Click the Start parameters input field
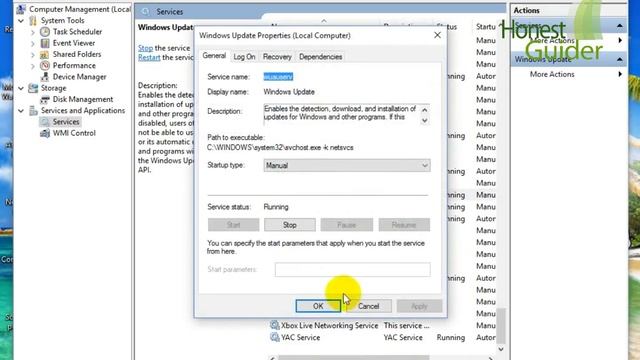This screenshot has width=640, height=360. (352, 269)
